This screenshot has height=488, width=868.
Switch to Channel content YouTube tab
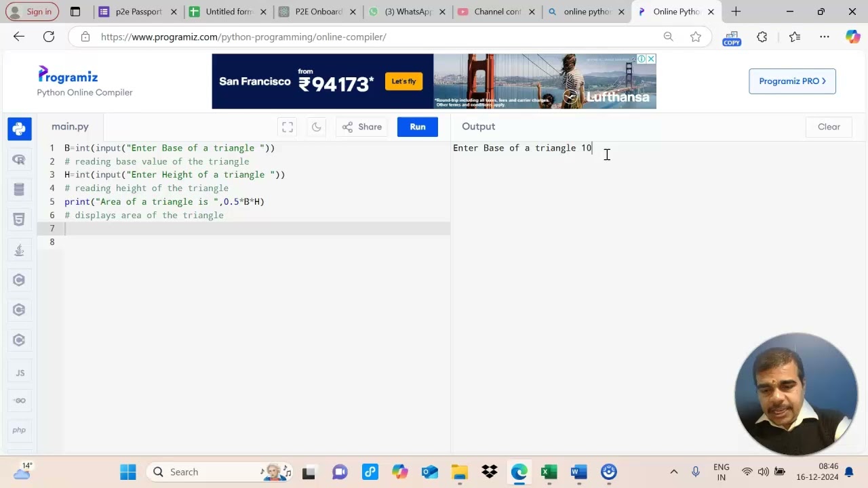497,12
